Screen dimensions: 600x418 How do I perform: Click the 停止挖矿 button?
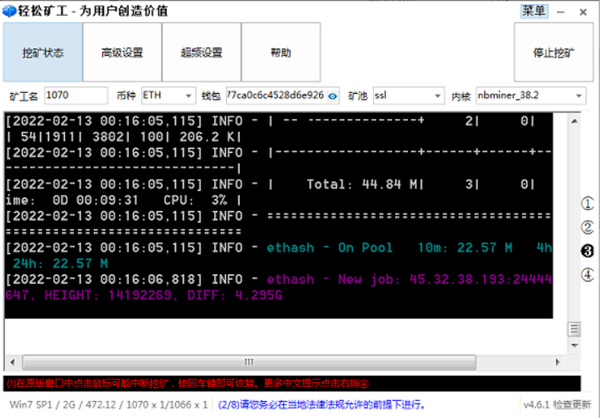click(554, 52)
